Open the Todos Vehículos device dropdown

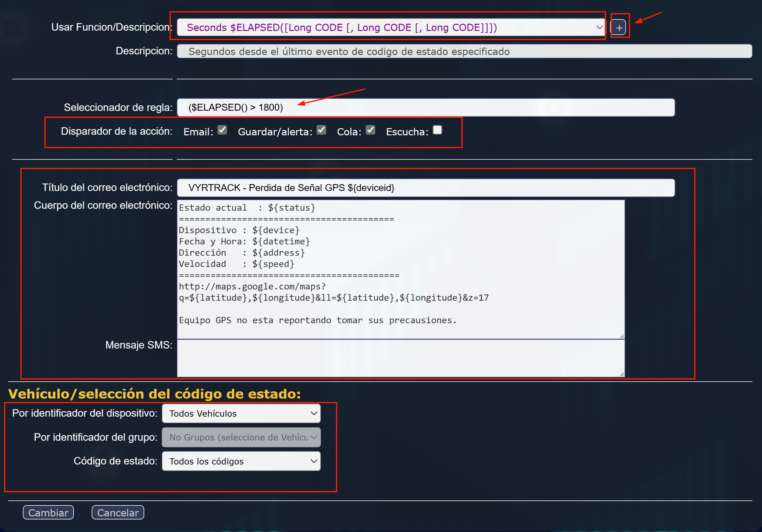click(x=241, y=413)
